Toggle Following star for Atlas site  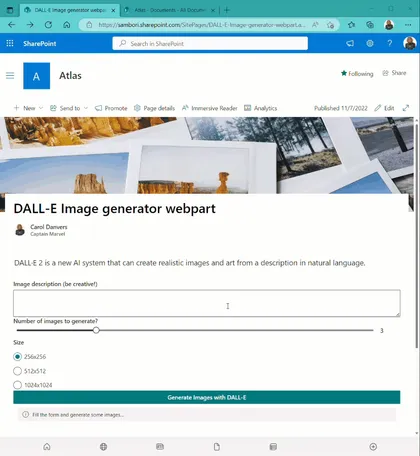[x=357, y=73]
